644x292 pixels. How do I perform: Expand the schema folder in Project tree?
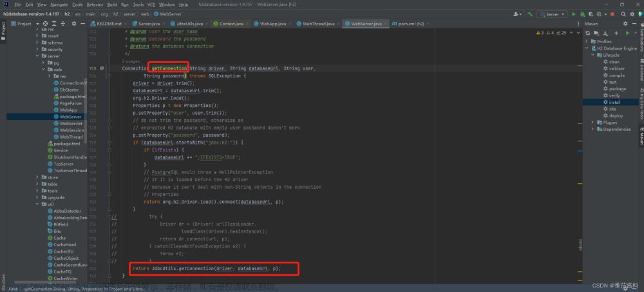pyautogui.click(x=37, y=43)
